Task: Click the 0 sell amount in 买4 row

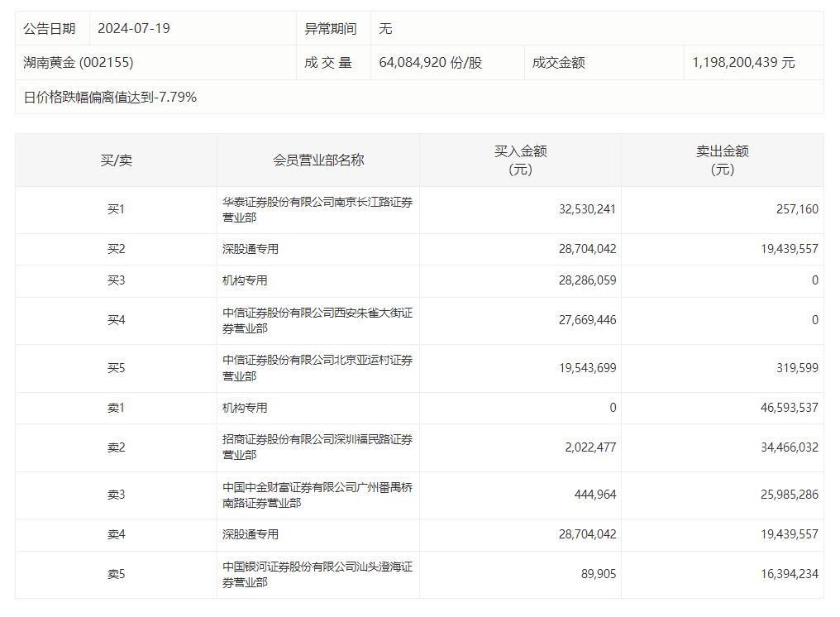Action: (815, 320)
